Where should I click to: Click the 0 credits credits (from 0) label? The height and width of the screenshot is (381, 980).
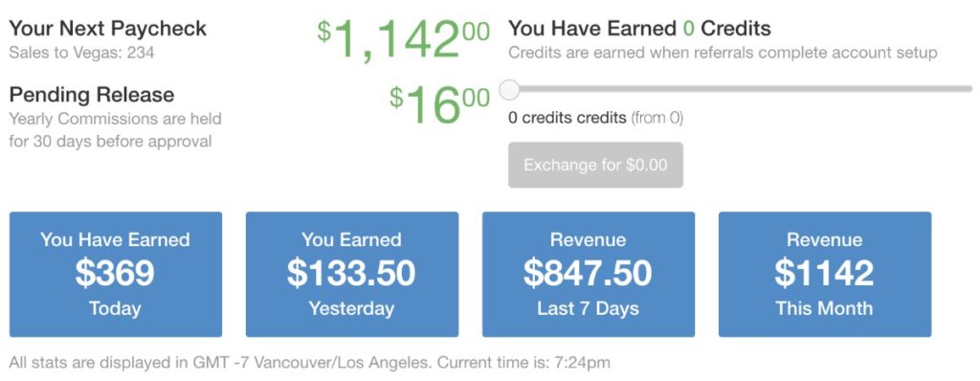(595, 118)
